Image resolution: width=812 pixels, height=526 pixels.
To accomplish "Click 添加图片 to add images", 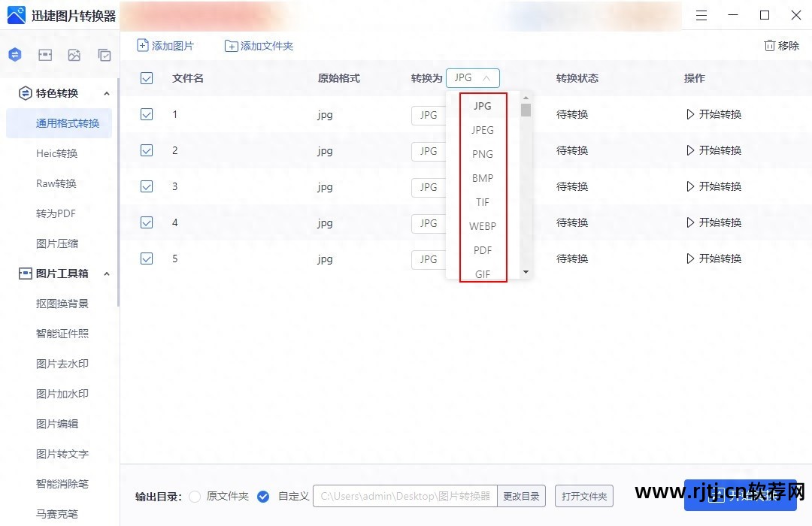I will [165, 45].
